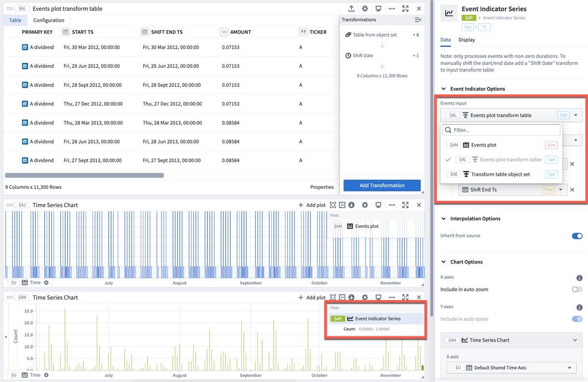The width and height of the screenshot is (588, 382).
Task: Switch to the Configuration tab
Action: tap(49, 20)
